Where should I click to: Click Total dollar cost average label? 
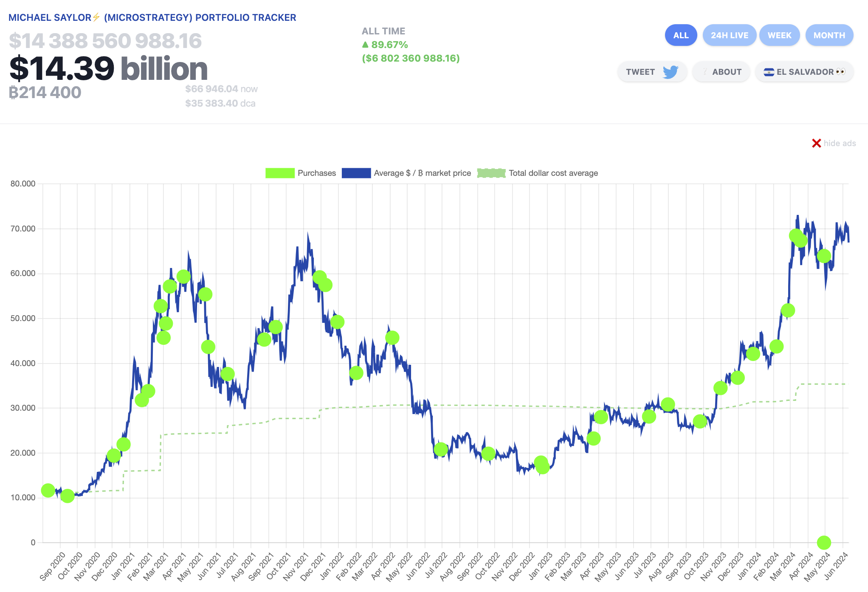point(553,173)
